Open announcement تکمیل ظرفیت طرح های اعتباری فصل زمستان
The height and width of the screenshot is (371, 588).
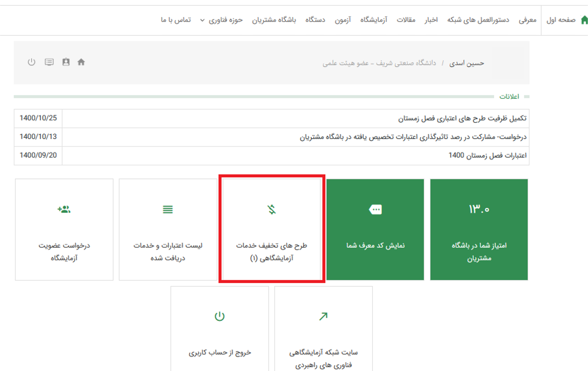tap(462, 119)
